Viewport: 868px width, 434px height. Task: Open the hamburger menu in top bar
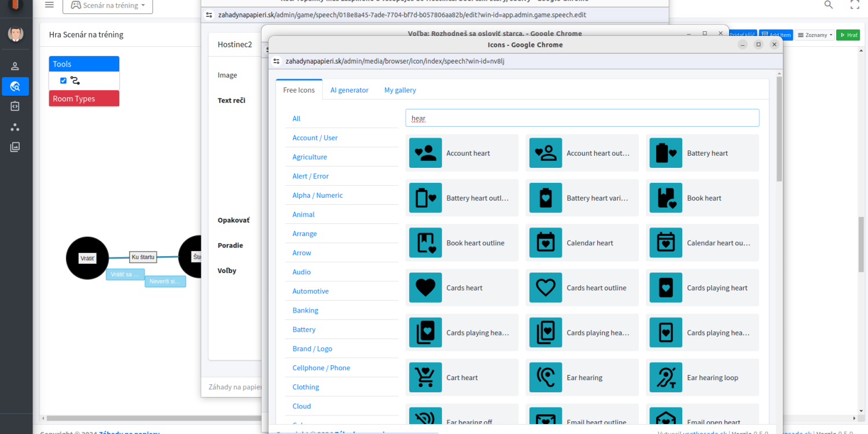pyautogui.click(x=49, y=5)
